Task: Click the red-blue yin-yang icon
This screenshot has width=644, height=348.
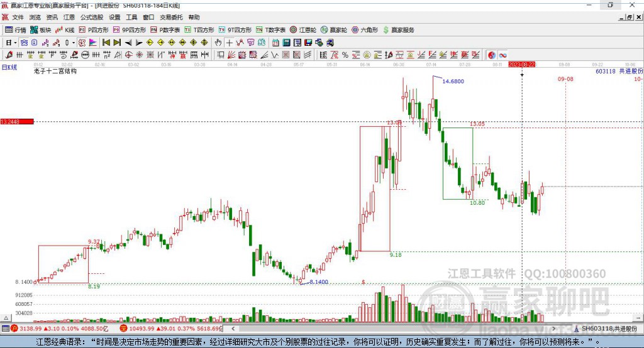Action: tap(492, 55)
